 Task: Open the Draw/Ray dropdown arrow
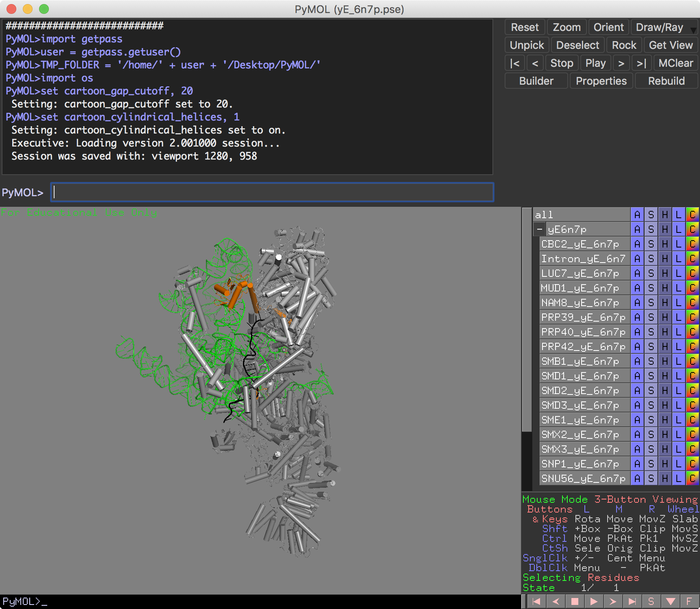[693, 30]
